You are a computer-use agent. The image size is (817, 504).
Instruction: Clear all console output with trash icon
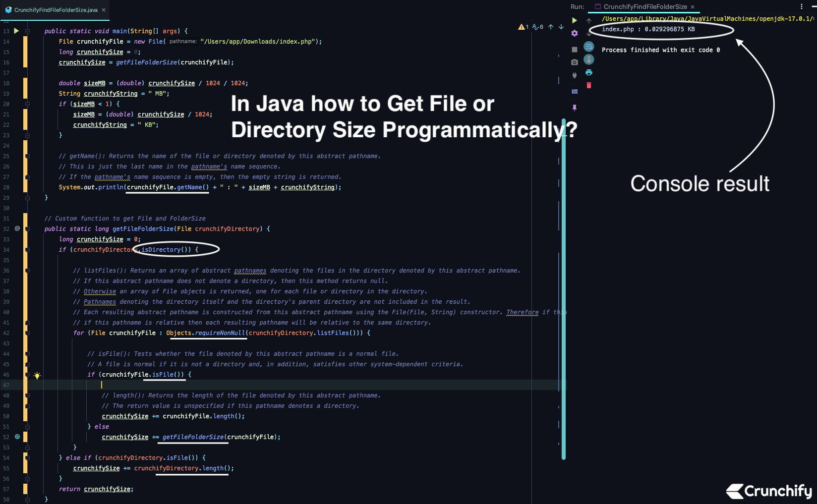[589, 85]
